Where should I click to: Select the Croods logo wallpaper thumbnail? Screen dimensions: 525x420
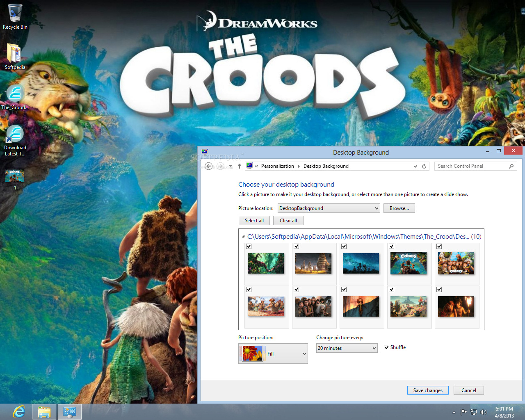tap(409, 263)
